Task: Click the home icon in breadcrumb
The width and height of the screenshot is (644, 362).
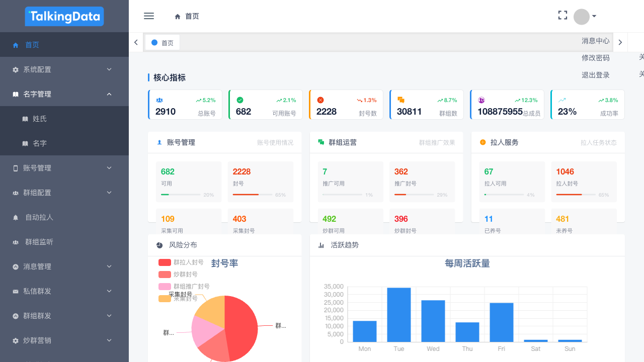Action: tap(178, 17)
